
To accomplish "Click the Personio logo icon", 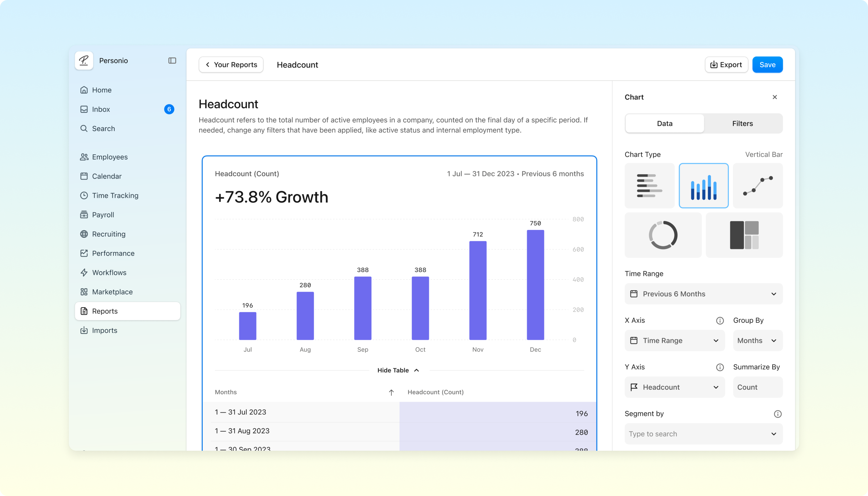I will click(x=84, y=61).
